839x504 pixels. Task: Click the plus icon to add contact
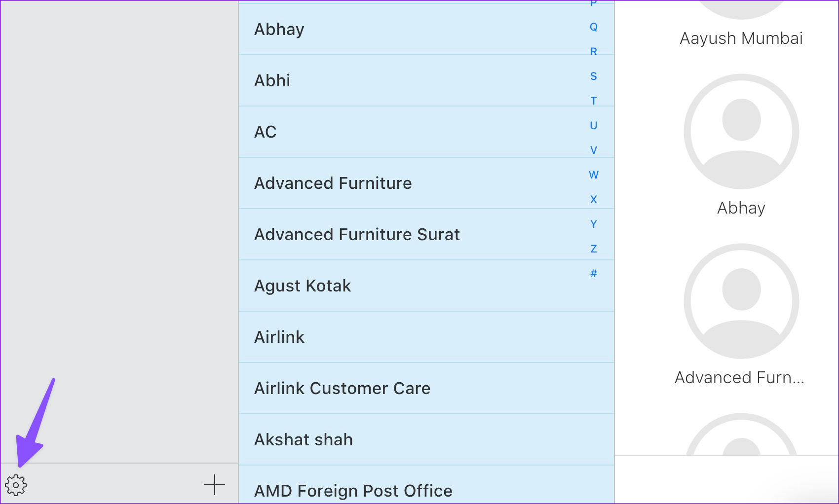(x=215, y=485)
